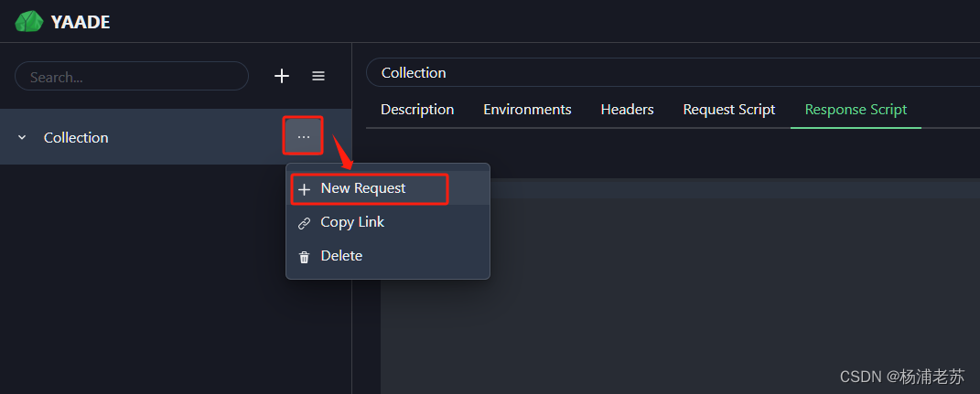Edit the Collection name field
The height and width of the screenshot is (394, 980).
(x=673, y=72)
